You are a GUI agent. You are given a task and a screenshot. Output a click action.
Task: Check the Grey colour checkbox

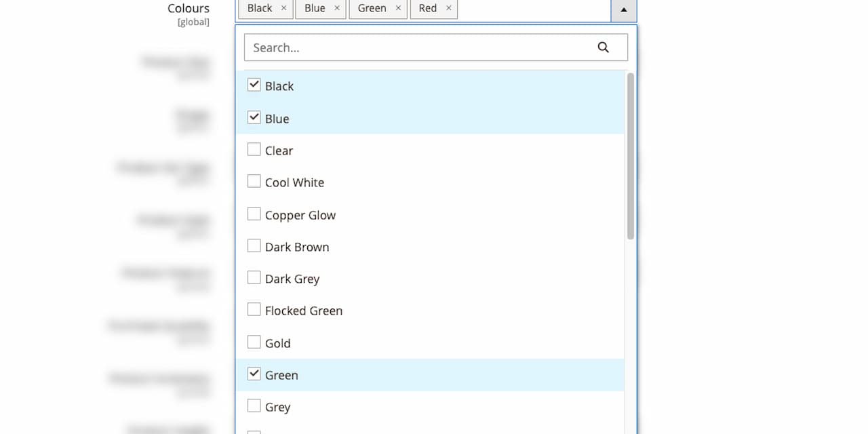[x=254, y=406]
